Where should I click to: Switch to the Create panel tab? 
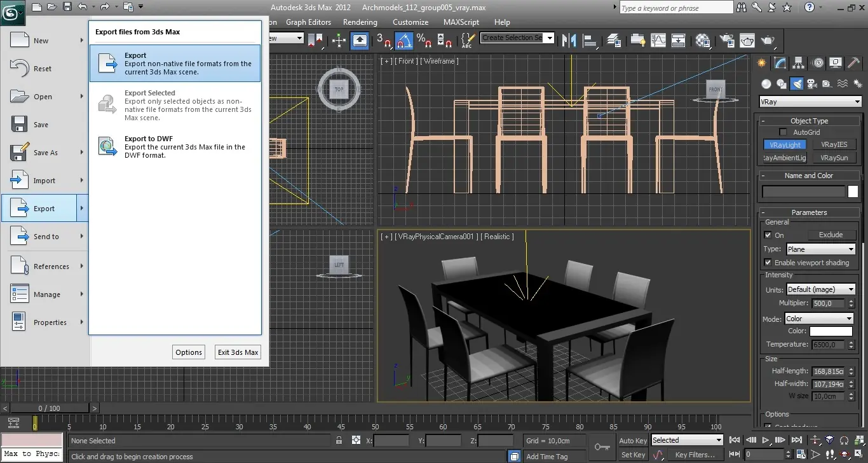[762, 63]
